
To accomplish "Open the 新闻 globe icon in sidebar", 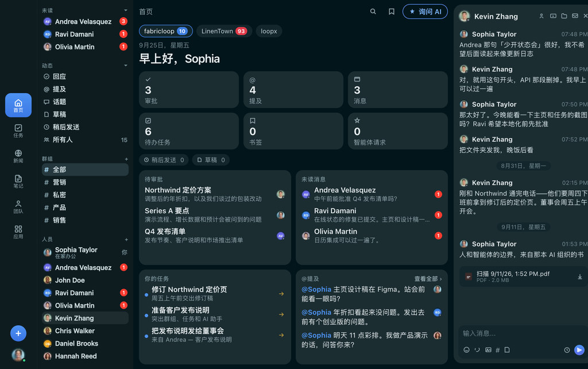I will coord(18,156).
